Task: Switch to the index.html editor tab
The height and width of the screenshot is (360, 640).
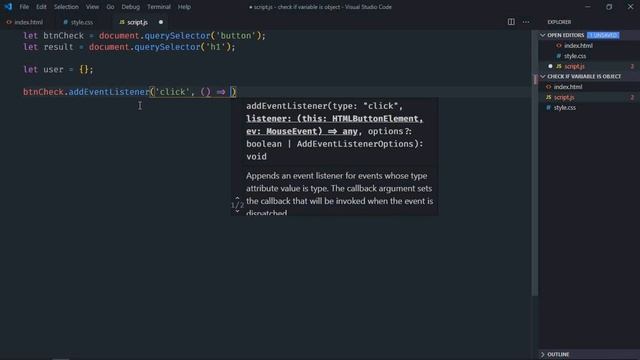Action: coord(25,22)
